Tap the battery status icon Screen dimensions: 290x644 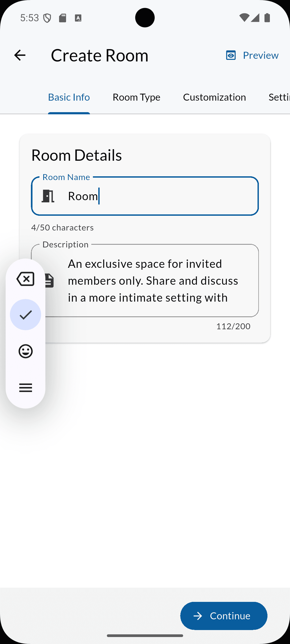point(267,18)
